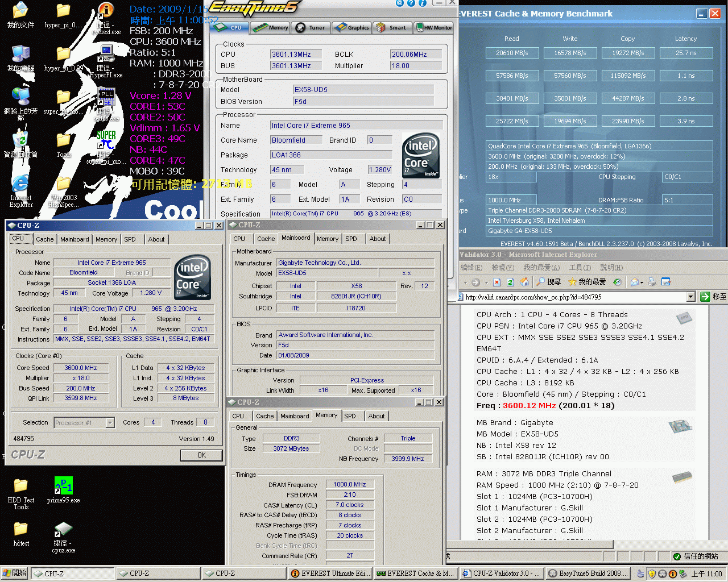
Task: Click the IE Print toolbar icon
Action: [652, 282]
